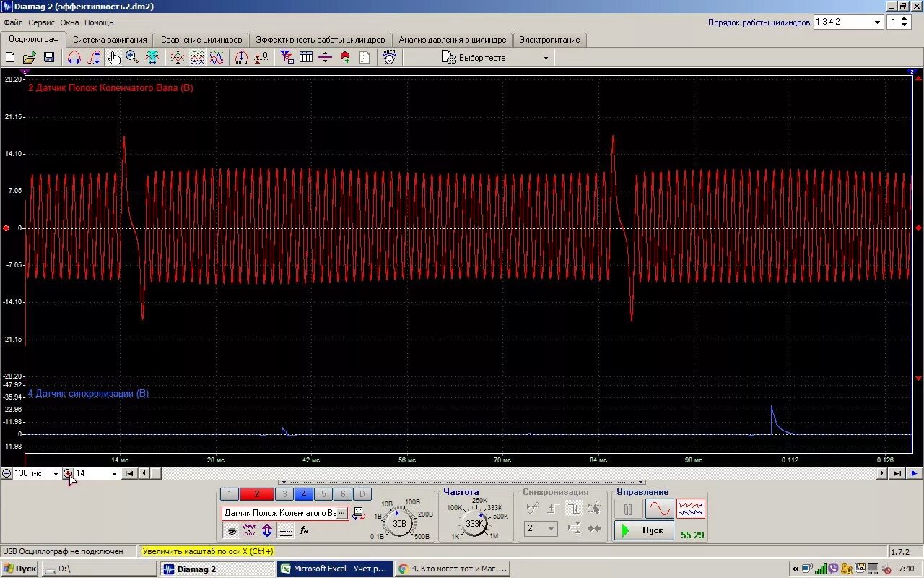Click the ellipsis button next to sensor name
This screenshot has height=578, width=924.
point(342,513)
